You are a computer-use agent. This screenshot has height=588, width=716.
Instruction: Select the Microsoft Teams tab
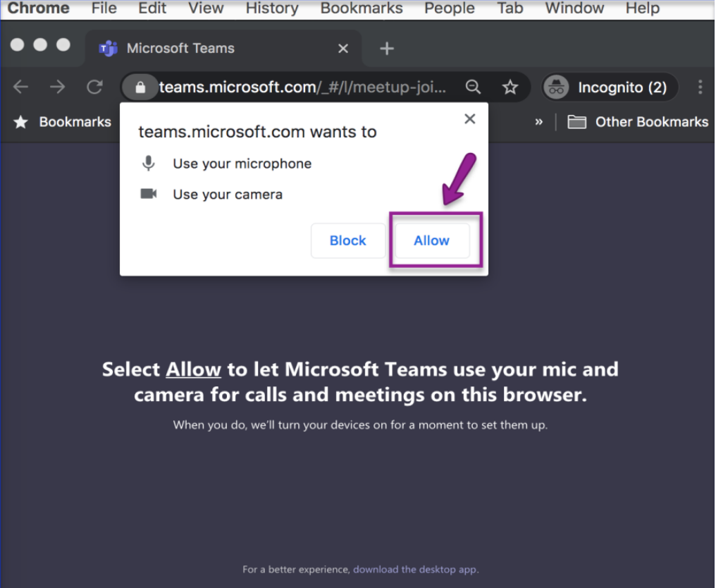224,49
